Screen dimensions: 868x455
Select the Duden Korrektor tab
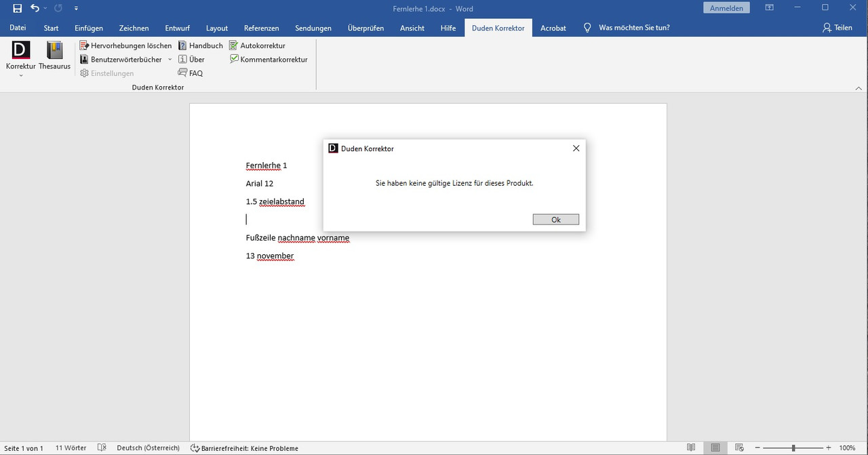click(x=498, y=28)
